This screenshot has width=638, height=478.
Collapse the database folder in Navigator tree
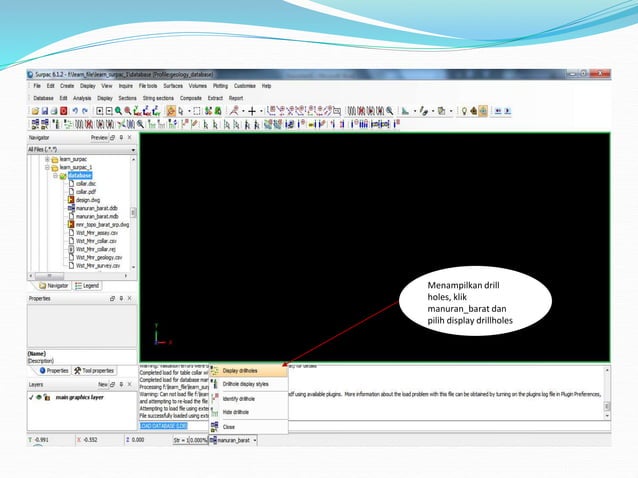click(56, 175)
